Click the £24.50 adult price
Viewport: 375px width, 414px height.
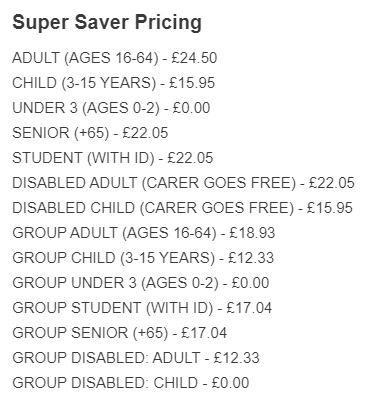pyautogui.click(x=194, y=58)
